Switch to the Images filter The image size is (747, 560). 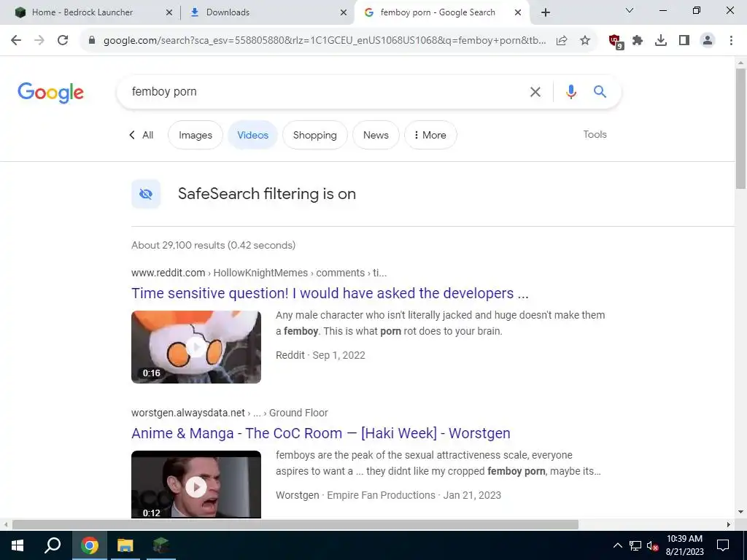pos(196,135)
